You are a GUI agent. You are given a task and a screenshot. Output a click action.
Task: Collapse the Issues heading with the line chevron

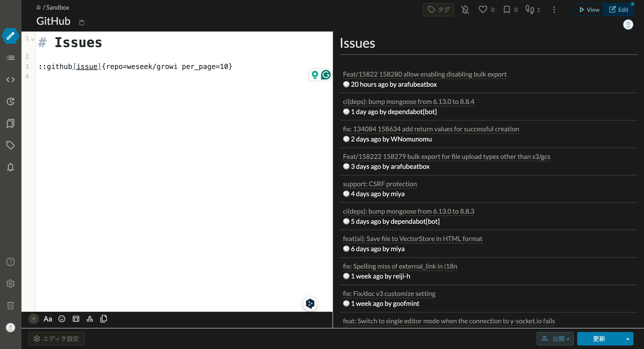click(32, 39)
